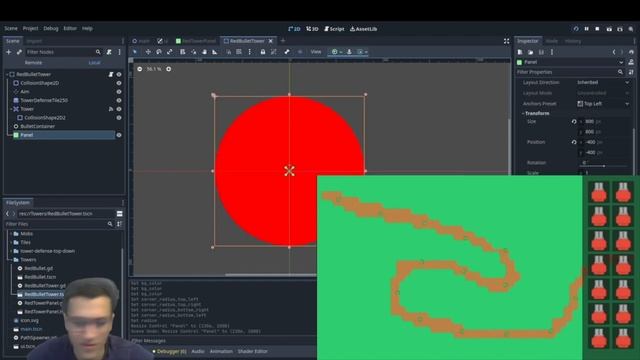Image resolution: width=640 pixels, height=360 pixels.
Task: Reset the Position property with revert icon
Action: [x=574, y=142]
